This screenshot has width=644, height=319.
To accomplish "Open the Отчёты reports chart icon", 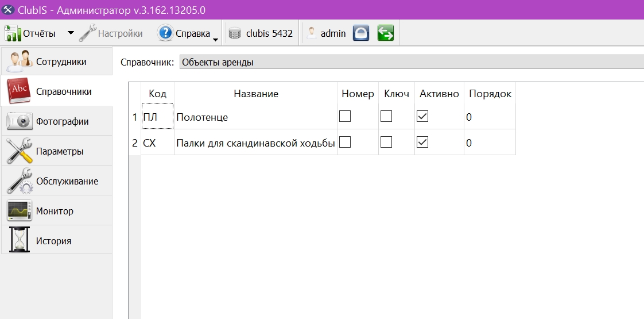I will [12, 33].
